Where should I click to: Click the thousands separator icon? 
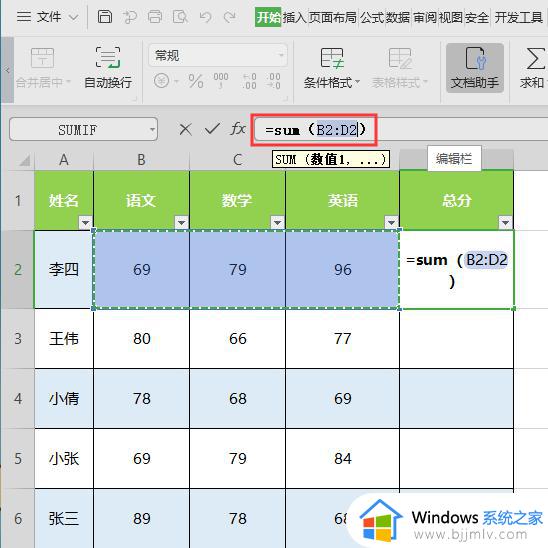pyautogui.click(x=221, y=81)
